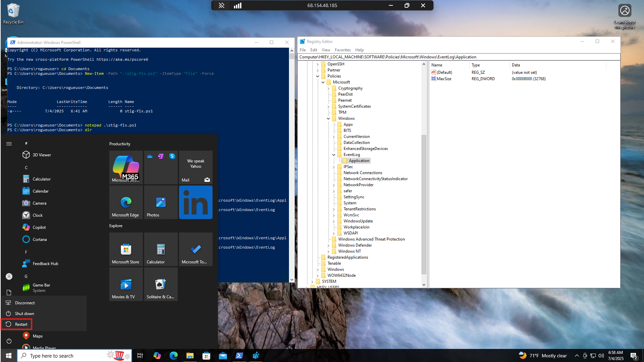Viewport: 644px width, 362px height.
Task: Open the LinkedIn tile
Action: pos(195,202)
